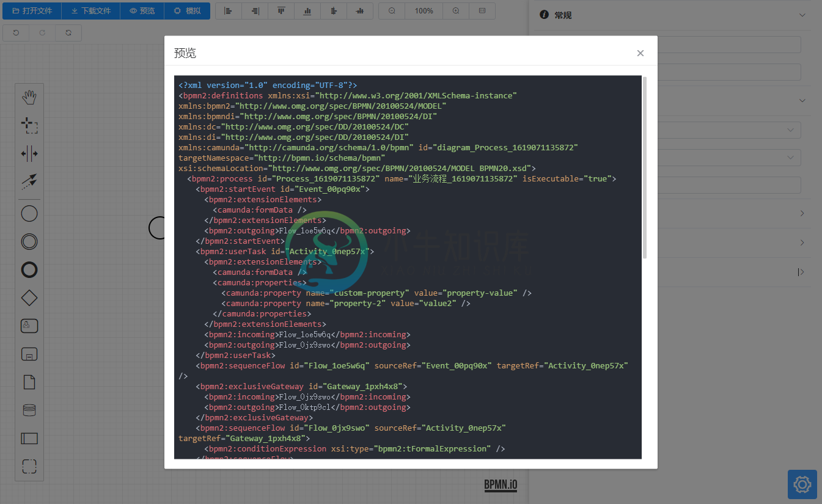Open settings with the blue gear
The image size is (822, 504).
click(x=802, y=484)
